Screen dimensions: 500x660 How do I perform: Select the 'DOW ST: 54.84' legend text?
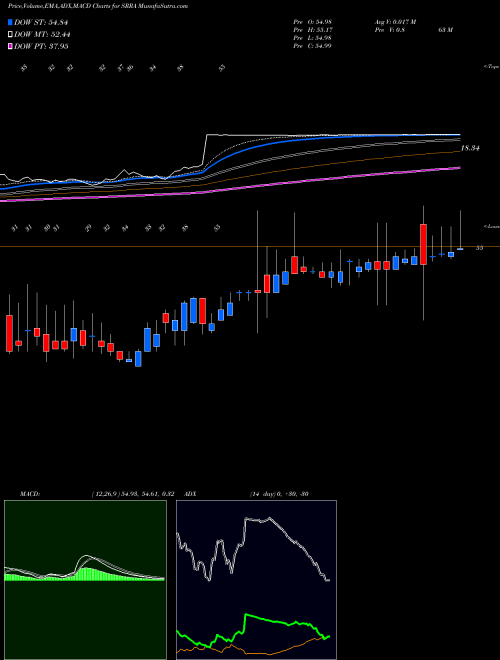coord(41,23)
